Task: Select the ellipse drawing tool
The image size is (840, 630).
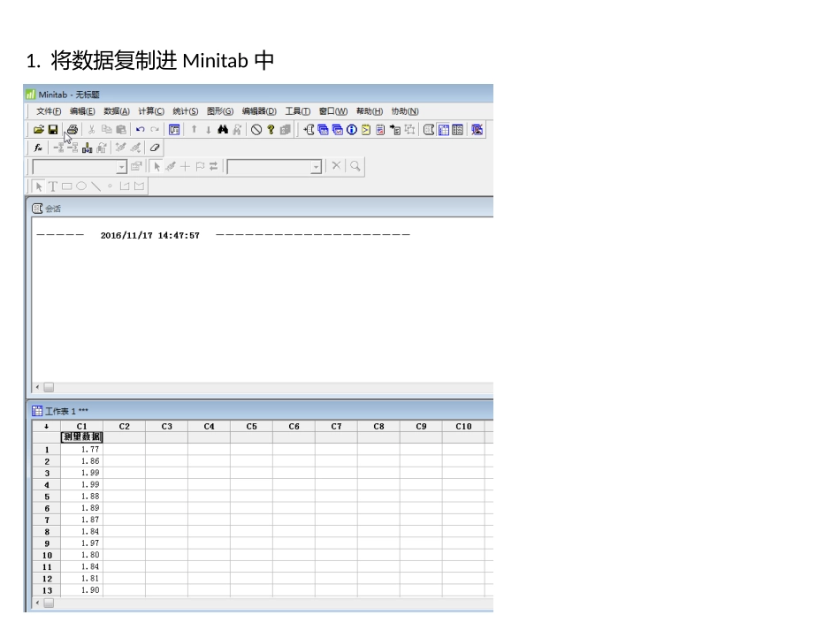Action: (81, 186)
